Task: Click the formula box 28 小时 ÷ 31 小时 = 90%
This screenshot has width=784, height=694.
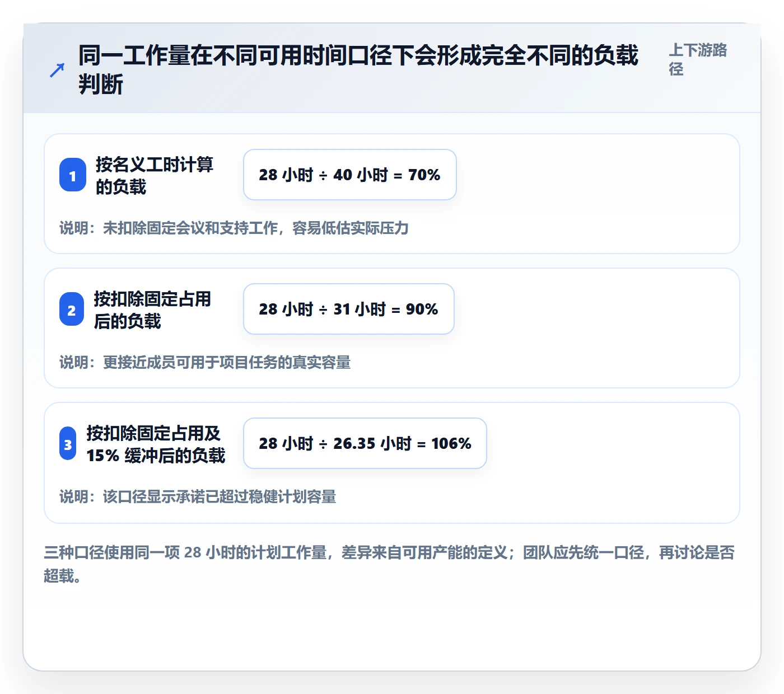Action: [x=349, y=309]
